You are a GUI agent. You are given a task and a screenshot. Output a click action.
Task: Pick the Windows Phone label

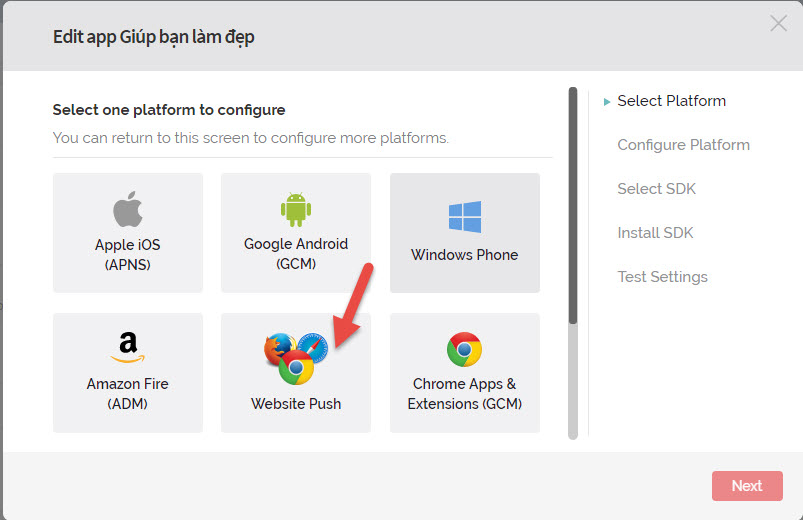point(465,255)
